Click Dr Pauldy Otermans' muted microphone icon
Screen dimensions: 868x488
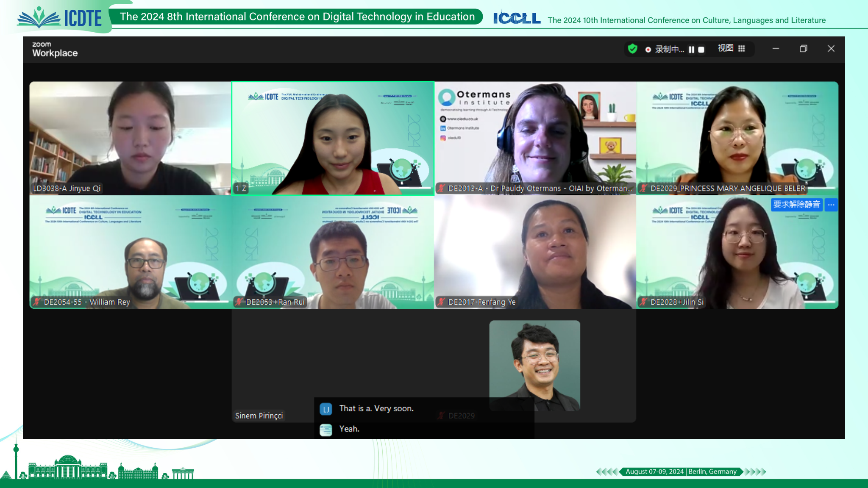tap(442, 189)
